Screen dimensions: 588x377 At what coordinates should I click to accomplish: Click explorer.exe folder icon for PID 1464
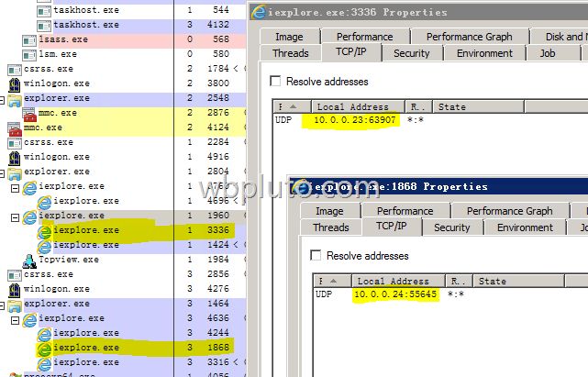(x=15, y=305)
